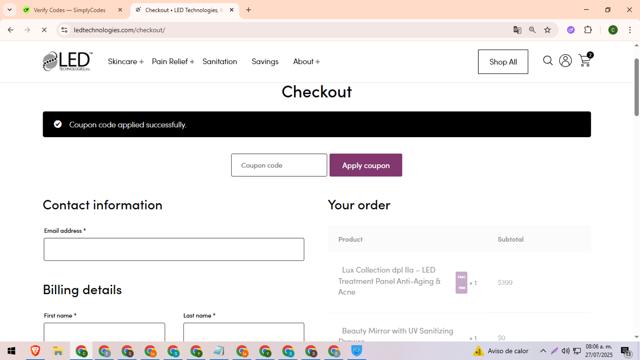Click the Email address field
Image resolution: width=640 pixels, height=360 pixels.
point(174,249)
